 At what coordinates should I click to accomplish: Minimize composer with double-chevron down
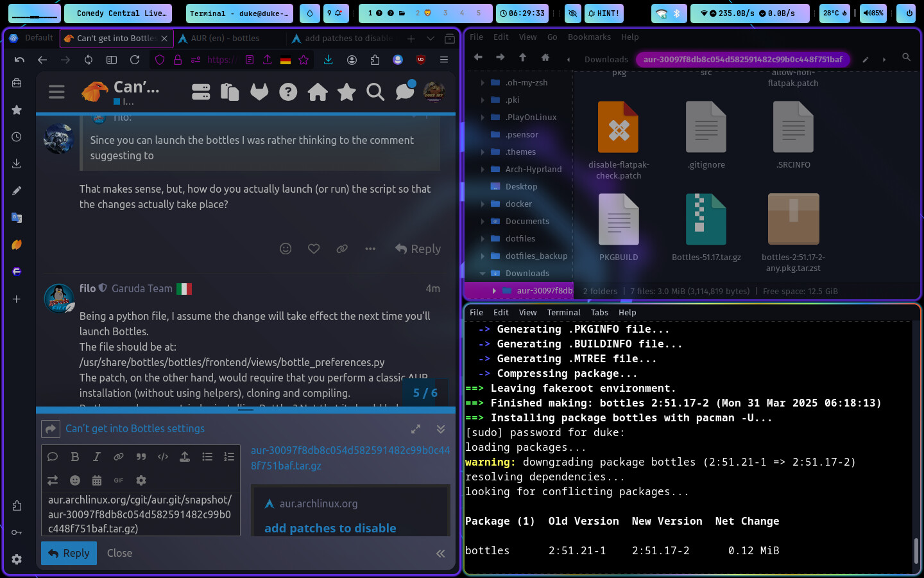point(441,428)
